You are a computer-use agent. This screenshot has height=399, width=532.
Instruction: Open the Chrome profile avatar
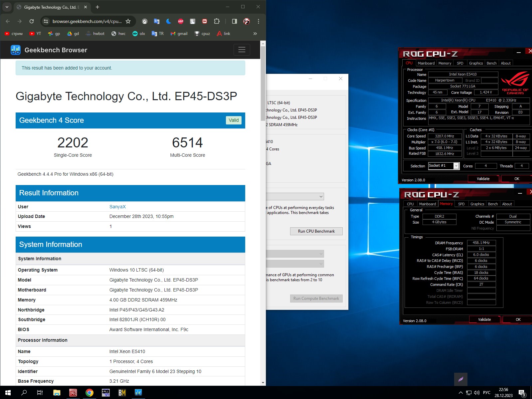tap(247, 21)
